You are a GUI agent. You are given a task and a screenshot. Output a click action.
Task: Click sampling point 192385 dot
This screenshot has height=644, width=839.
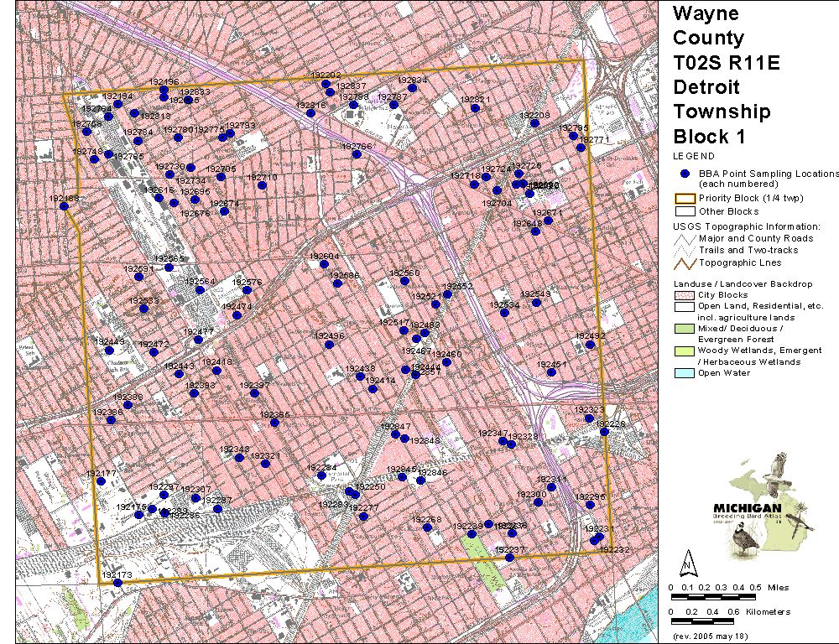[x=274, y=422]
